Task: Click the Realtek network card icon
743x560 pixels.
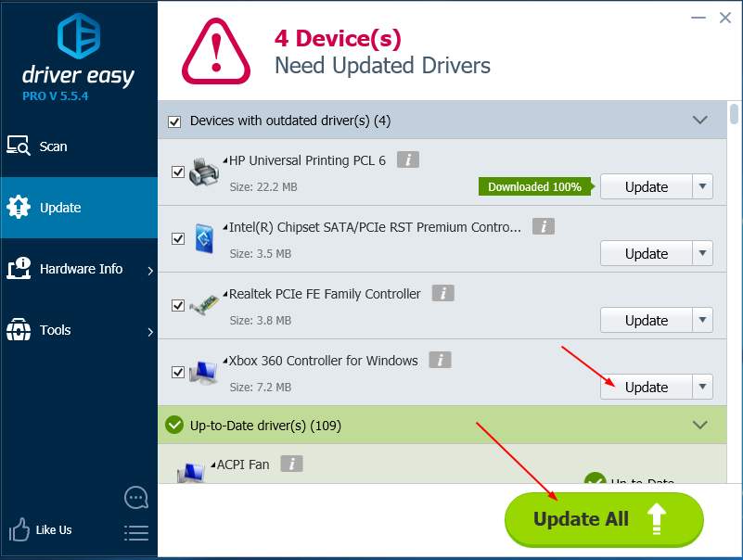Action: (x=204, y=305)
